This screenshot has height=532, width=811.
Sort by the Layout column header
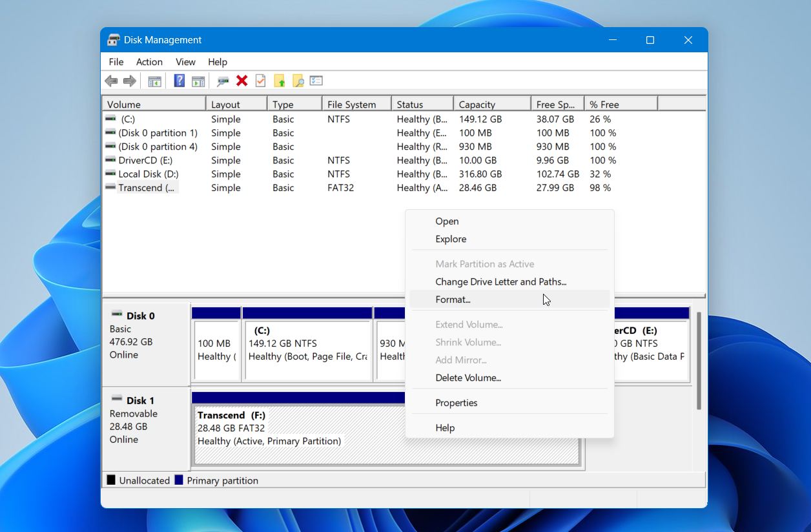click(236, 104)
